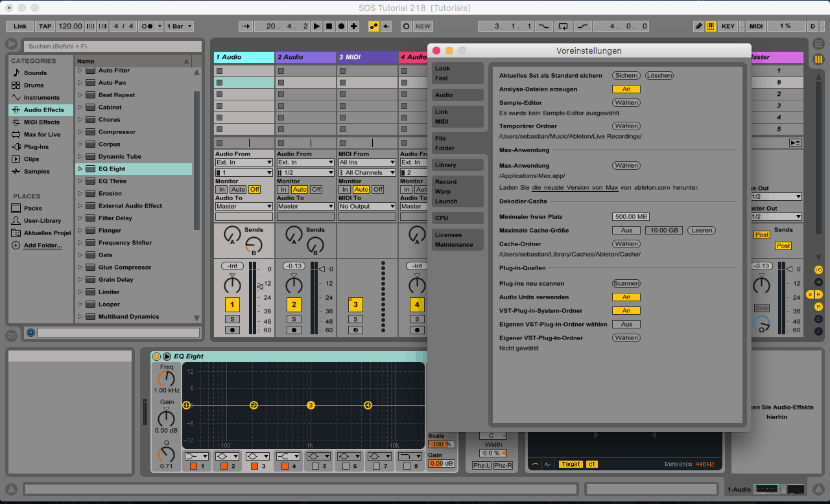Viewport: 830px width, 504px height.
Task: Click the EQ Eight Freq knob
Action: pos(167,380)
